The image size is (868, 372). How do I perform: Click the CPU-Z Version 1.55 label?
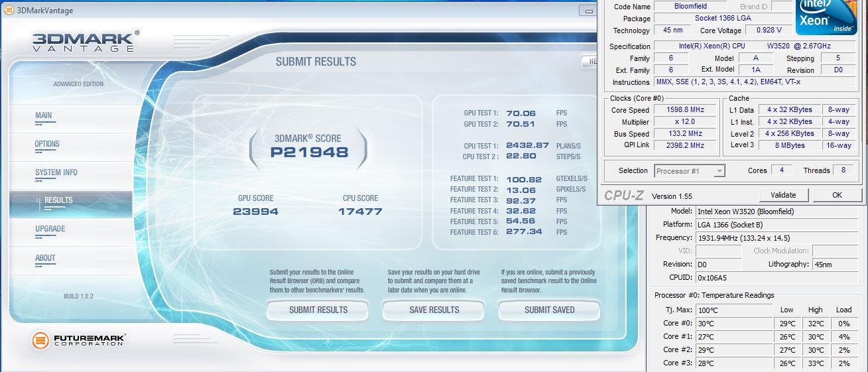coord(672,196)
